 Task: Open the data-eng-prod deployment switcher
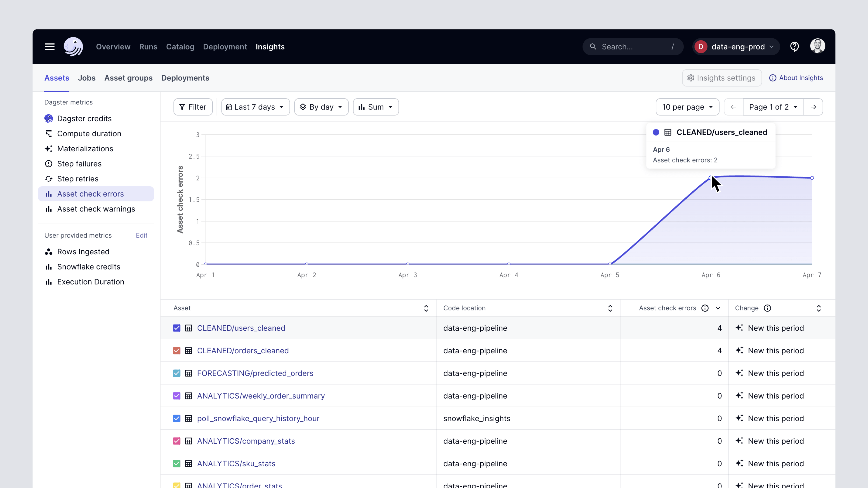[736, 47]
